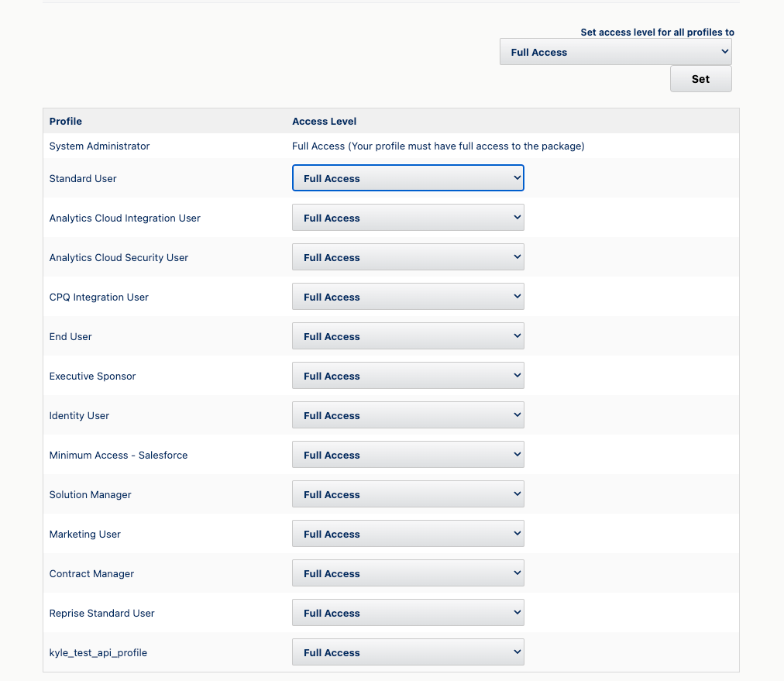Click the Access Level column header

[324, 121]
